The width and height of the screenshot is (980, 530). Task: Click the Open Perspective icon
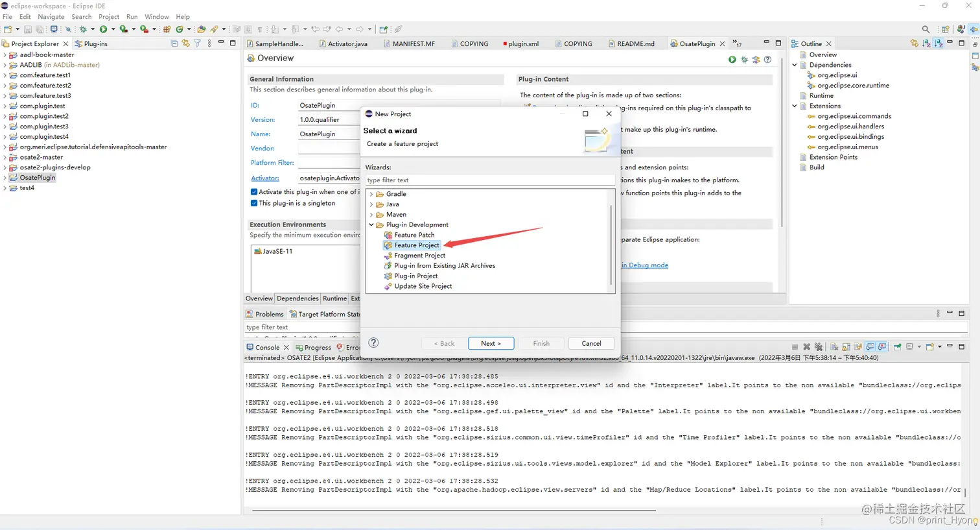946,29
